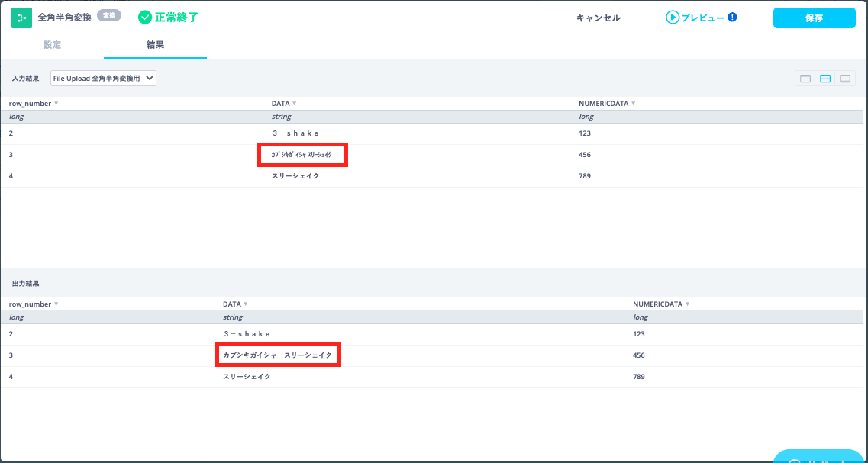Image resolution: width=868 pixels, height=463 pixels.
Task: Open output DATA column filter arrow
Action: 246,304
